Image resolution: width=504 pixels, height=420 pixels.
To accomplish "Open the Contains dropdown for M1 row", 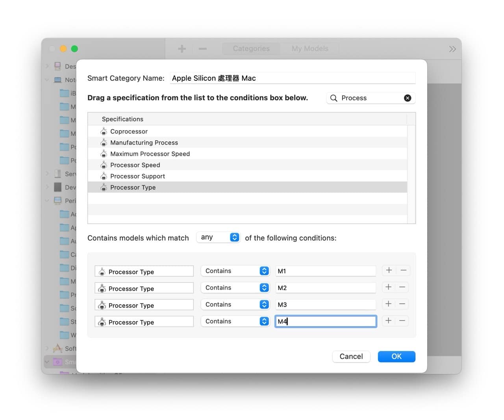I will click(x=235, y=271).
